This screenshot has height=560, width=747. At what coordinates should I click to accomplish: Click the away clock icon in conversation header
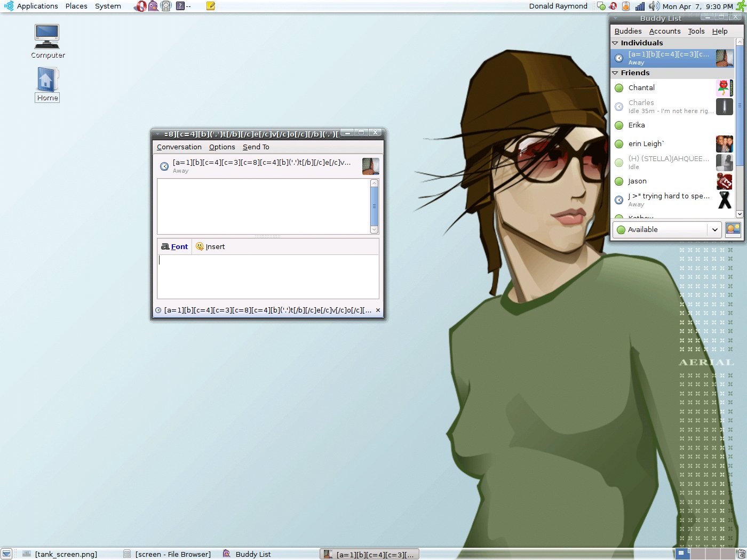point(164,166)
